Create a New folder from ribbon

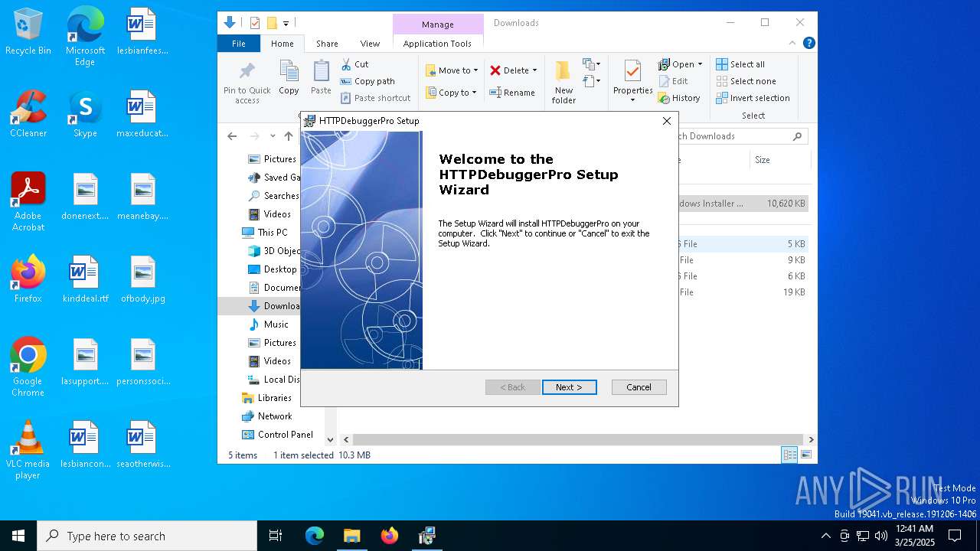point(563,82)
